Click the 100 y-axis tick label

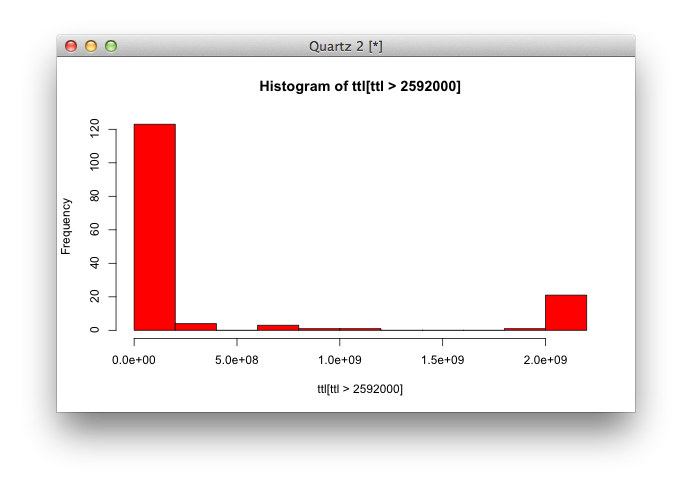[x=94, y=162]
